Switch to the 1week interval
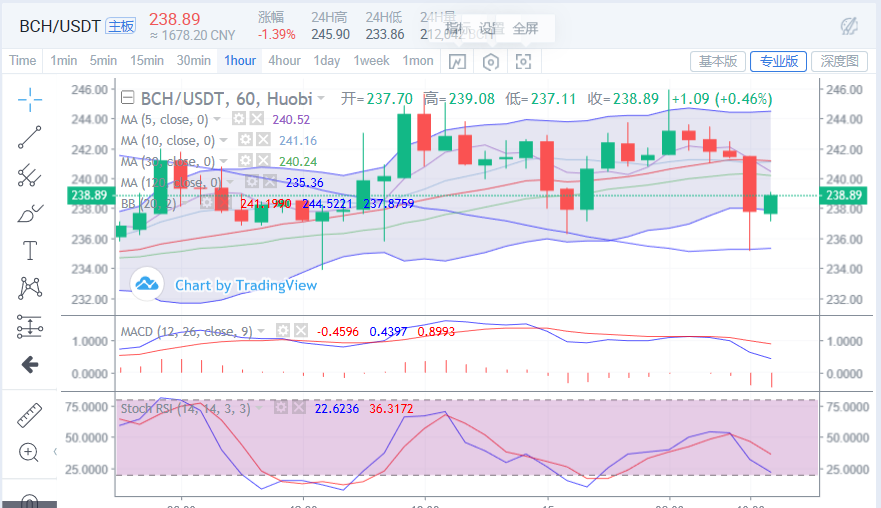 (x=371, y=61)
